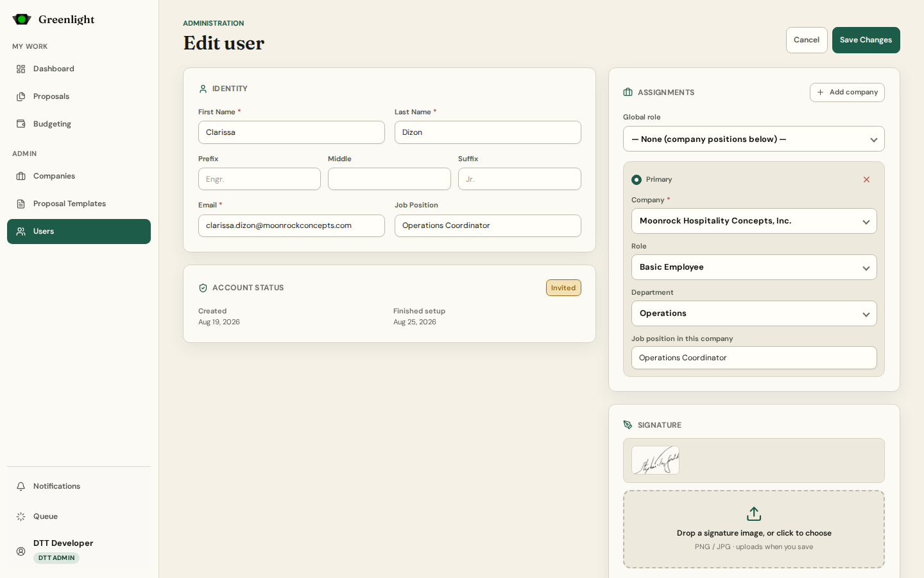Open Dashboard from the sidebar
The width and height of the screenshot is (924, 578).
[79, 69]
